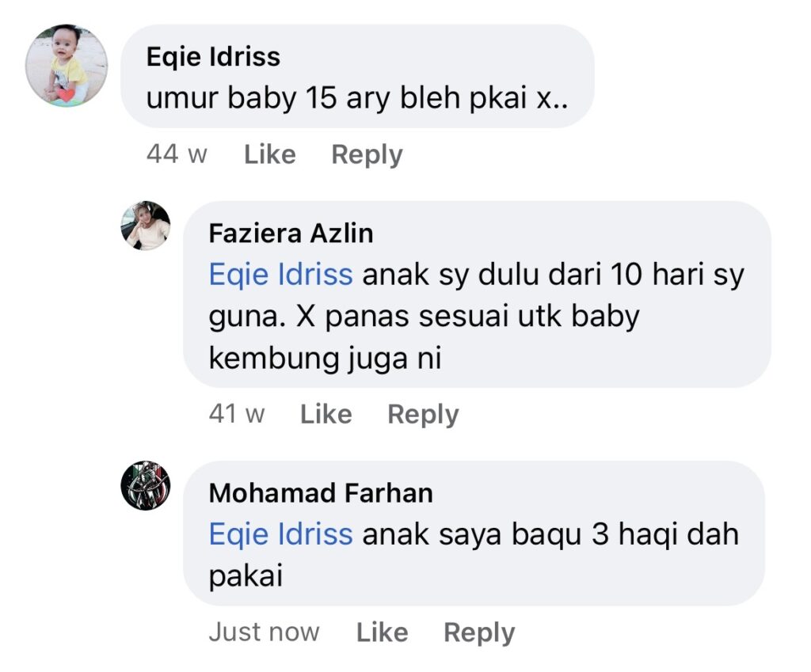
Task: Reply to Eqie Idriss's comment
Action: click(367, 154)
